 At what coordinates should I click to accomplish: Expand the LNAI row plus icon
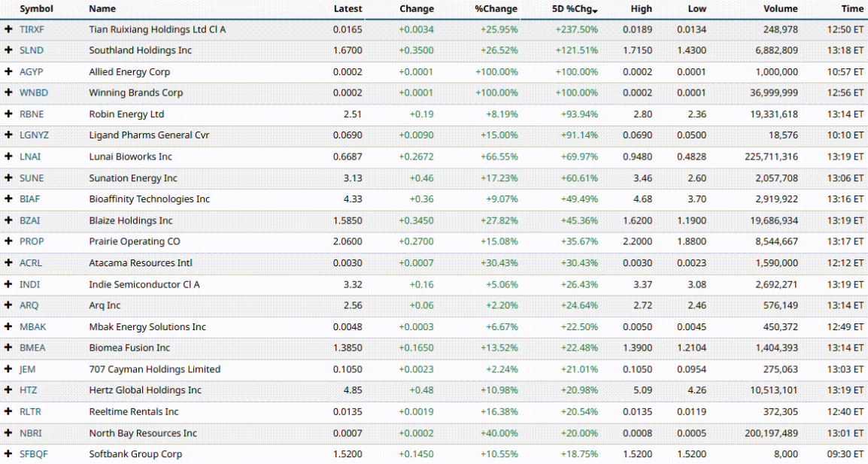pyautogui.click(x=8, y=156)
